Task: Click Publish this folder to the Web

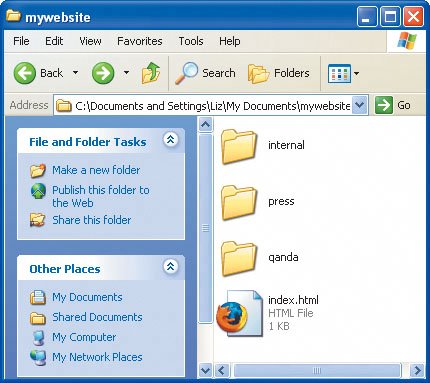Action: coord(101,196)
